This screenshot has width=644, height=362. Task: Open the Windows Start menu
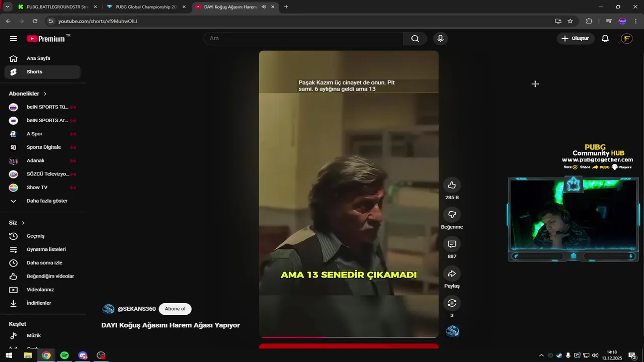pyautogui.click(x=9, y=355)
